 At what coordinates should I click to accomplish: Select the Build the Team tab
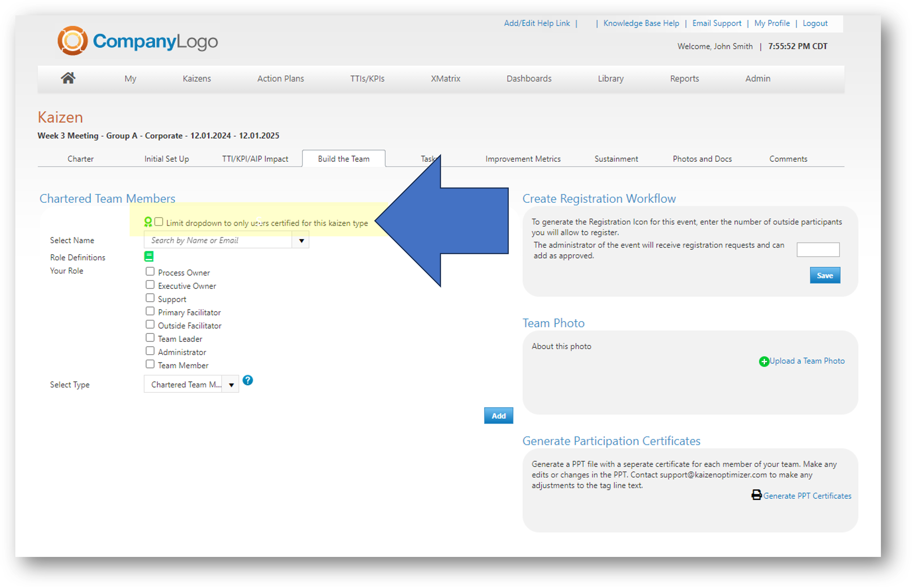point(344,159)
